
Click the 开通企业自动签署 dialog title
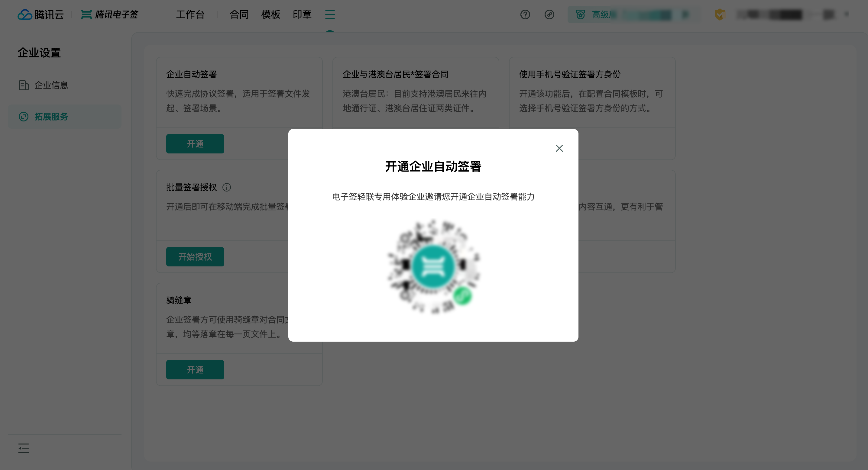pyautogui.click(x=433, y=167)
